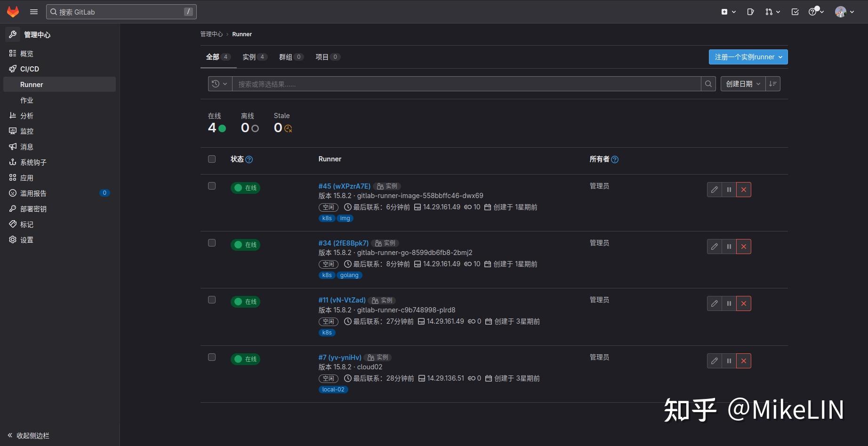Open the recent search history dropdown
The image size is (868, 446).
click(x=219, y=83)
